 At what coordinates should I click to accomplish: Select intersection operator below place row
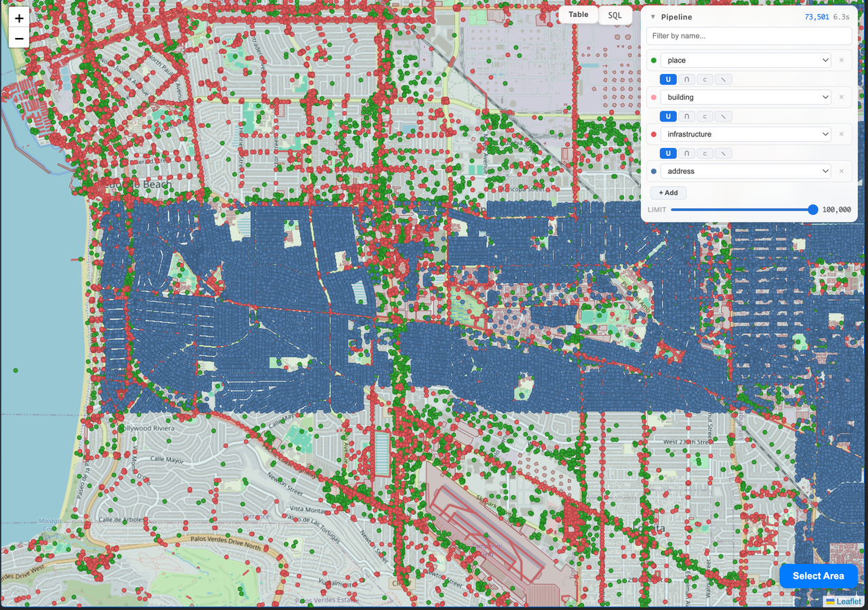686,79
